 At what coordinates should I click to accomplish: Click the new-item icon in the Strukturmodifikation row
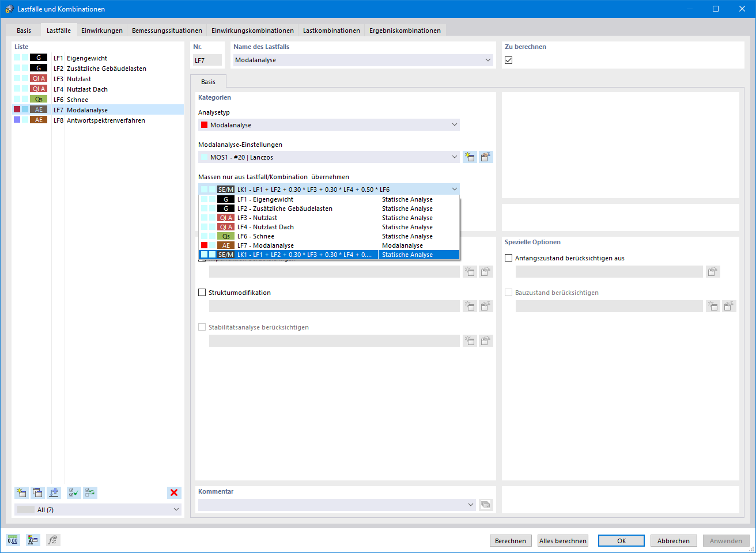[470, 306]
